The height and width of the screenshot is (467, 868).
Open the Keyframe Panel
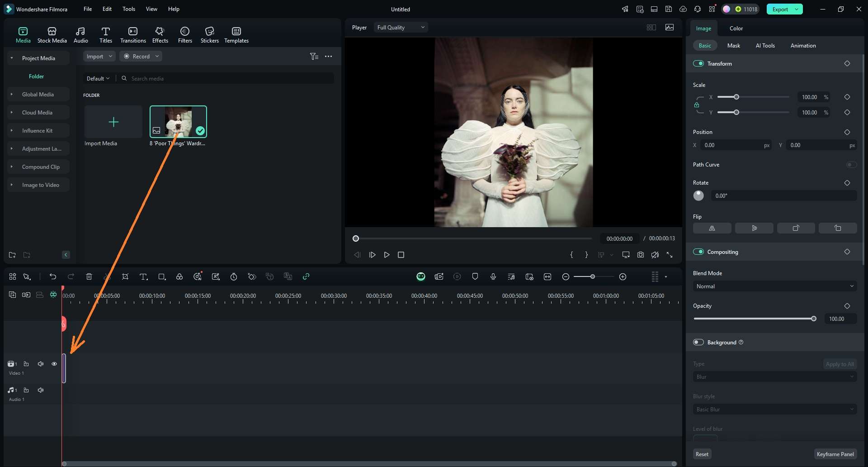[x=835, y=454]
